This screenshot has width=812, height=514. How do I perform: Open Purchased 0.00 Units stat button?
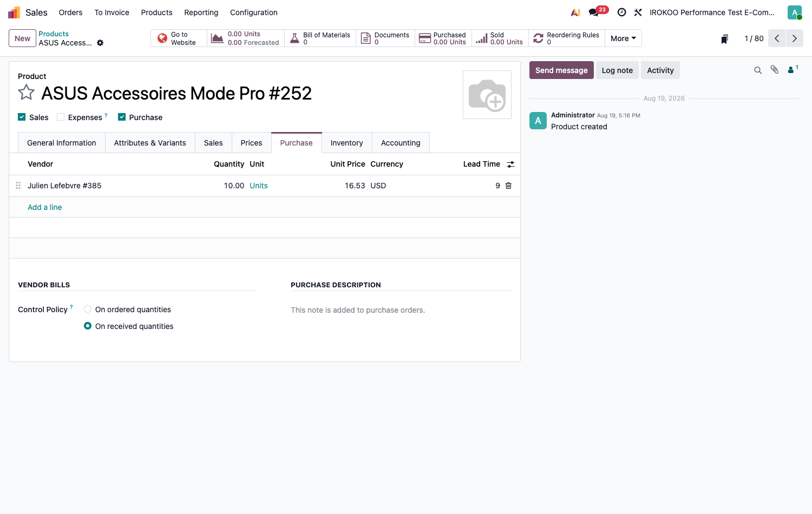tap(443, 38)
